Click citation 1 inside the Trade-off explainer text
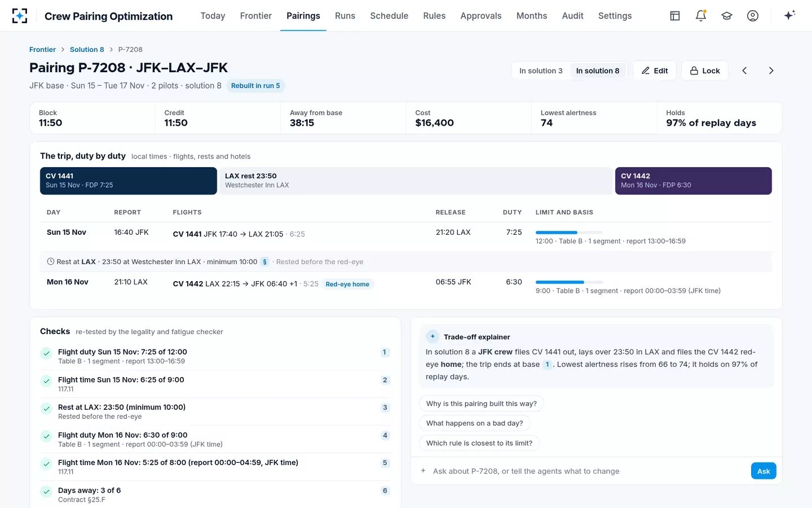This screenshot has height=508, width=812. 547,365
